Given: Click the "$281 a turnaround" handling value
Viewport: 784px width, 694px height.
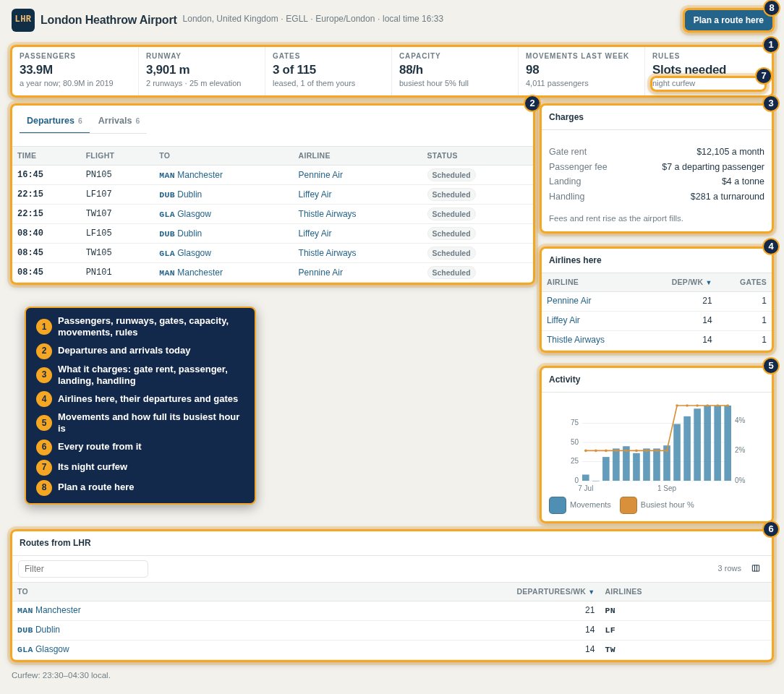Looking at the screenshot, I should [727, 197].
